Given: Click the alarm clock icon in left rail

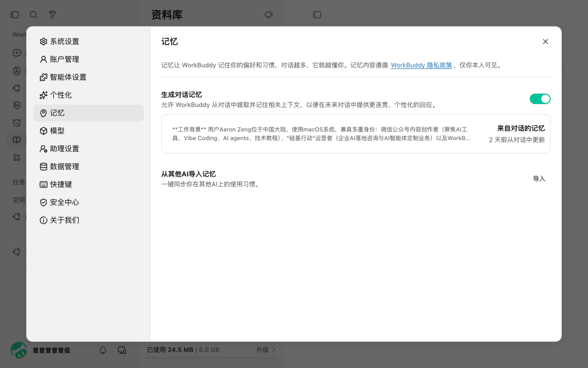Looking at the screenshot, I should pos(17,123).
